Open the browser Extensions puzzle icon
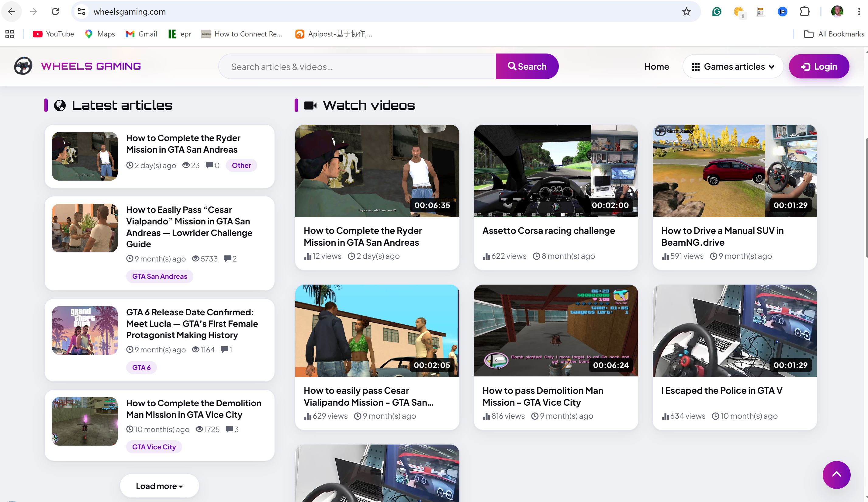 pos(804,12)
